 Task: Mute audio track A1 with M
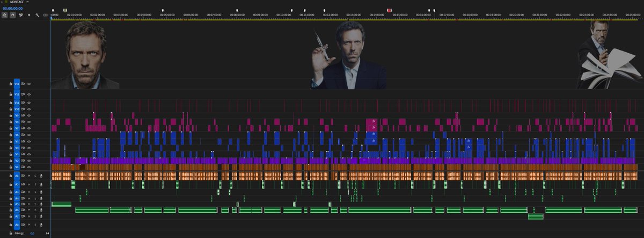pyautogui.click(x=29, y=176)
